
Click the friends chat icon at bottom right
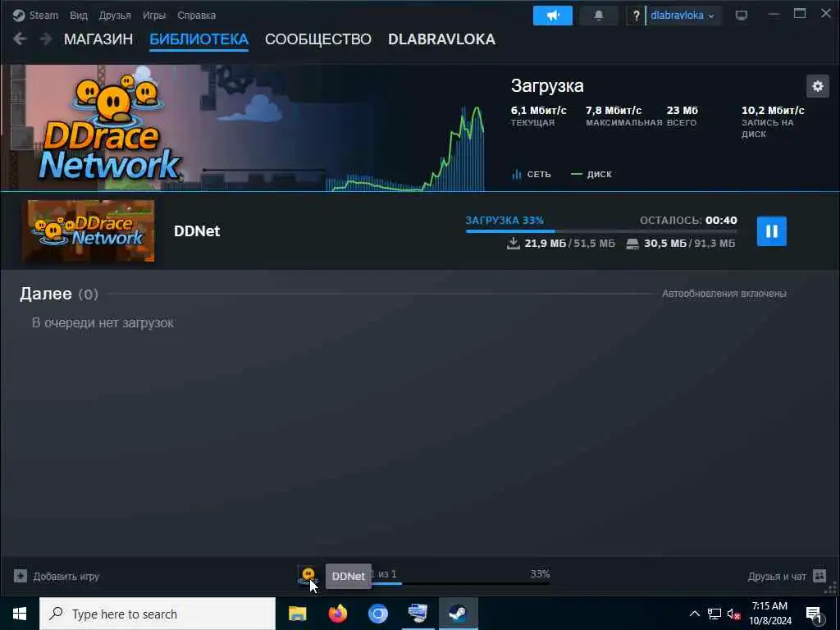819,576
